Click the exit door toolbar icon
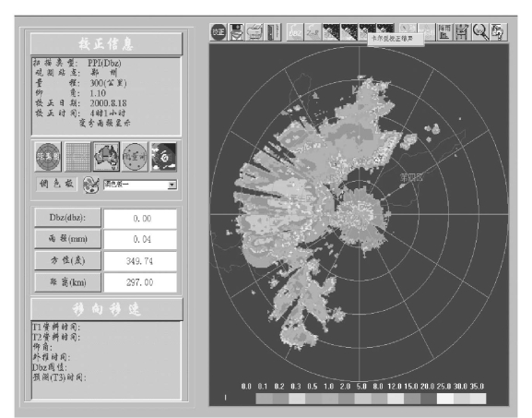This screenshot has width=532, height=418. pos(272,32)
